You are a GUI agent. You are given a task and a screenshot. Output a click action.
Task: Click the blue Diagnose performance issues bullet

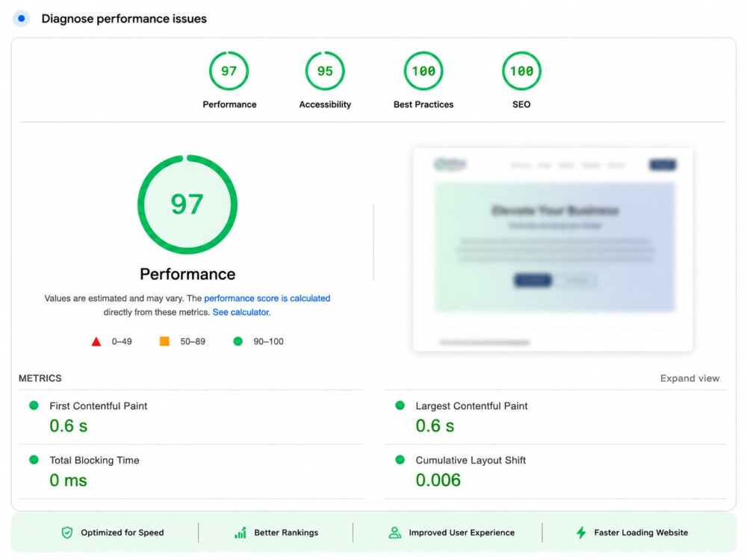point(21,19)
